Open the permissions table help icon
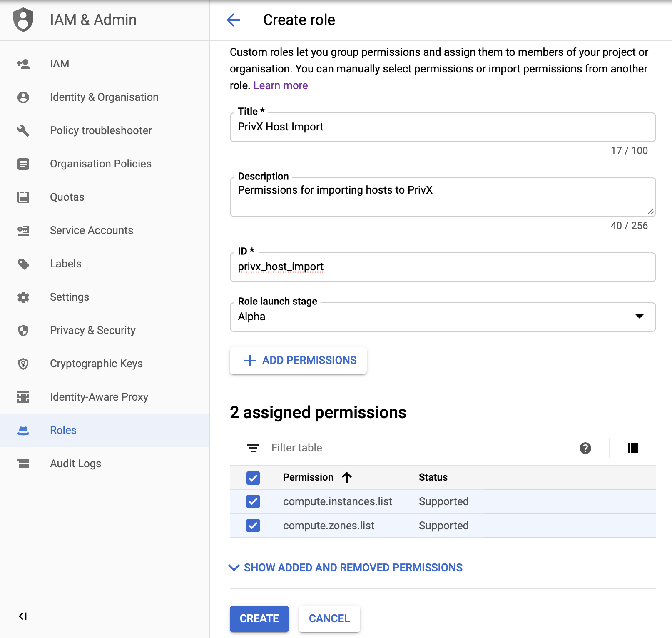Viewport: 672px width, 638px height. click(585, 448)
